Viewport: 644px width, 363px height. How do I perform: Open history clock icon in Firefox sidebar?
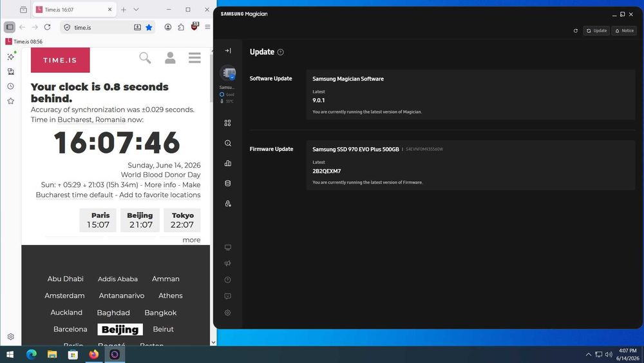point(11,86)
